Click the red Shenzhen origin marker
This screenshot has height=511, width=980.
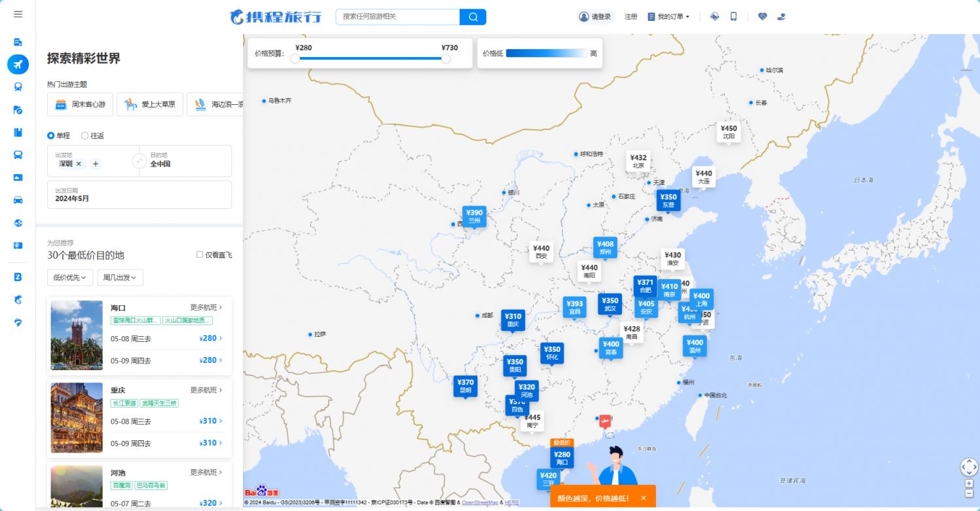click(605, 421)
